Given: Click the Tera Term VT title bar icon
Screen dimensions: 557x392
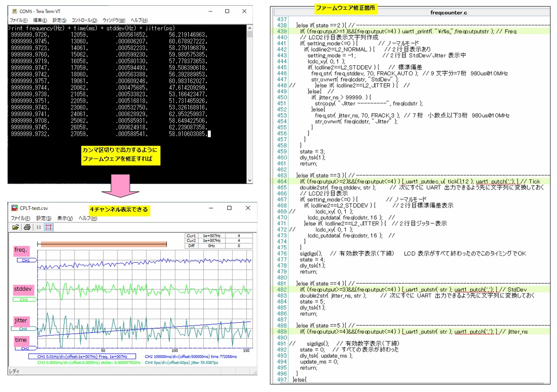Looking at the screenshot, I should tap(14, 11).
